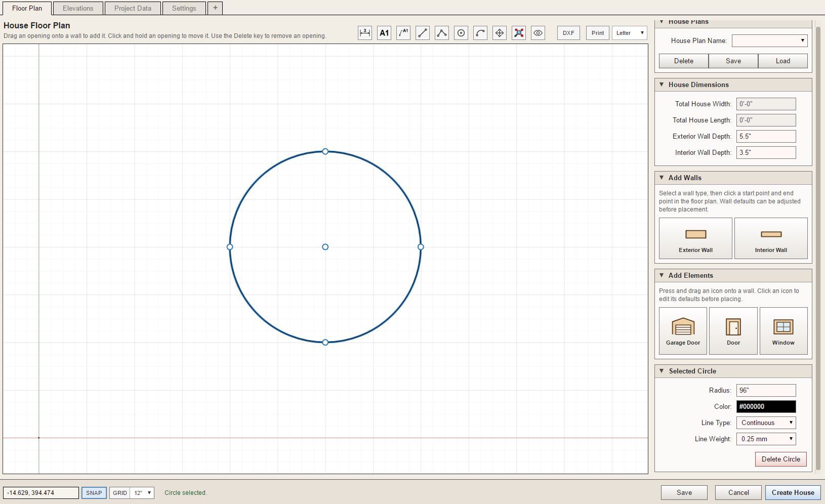Image resolution: width=825 pixels, height=504 pixels.
Task: Click the Radius input field
Action: (766, 390)
